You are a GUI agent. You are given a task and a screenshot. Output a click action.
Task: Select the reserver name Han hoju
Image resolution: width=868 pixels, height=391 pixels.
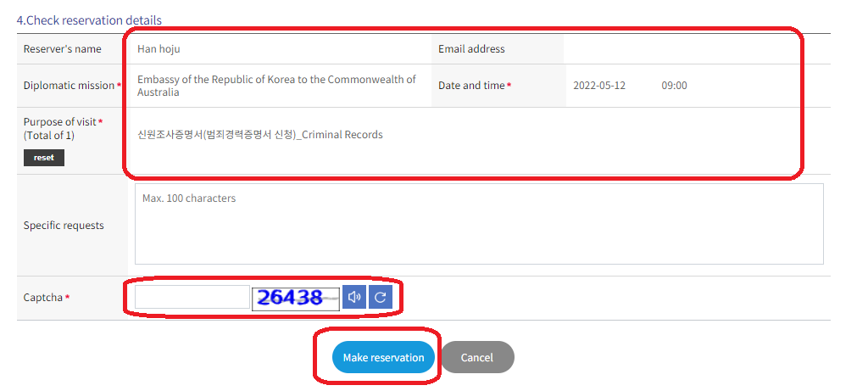[x=159, y=49]
